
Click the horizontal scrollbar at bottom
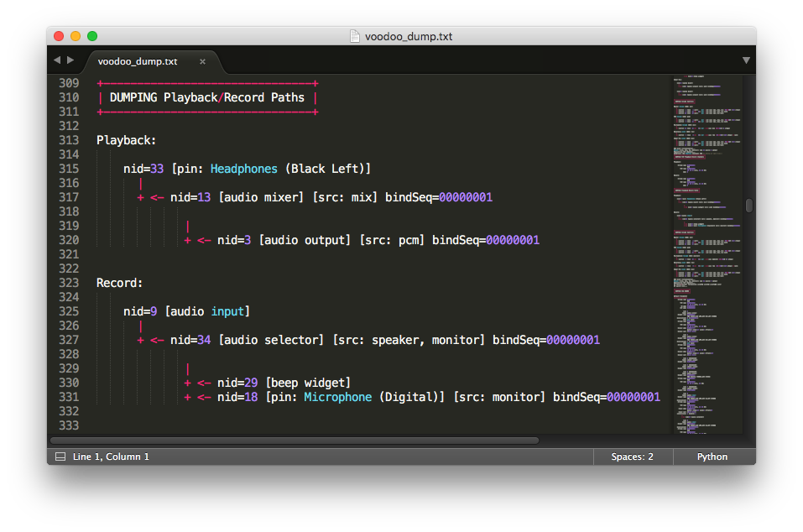pos(295,441)
